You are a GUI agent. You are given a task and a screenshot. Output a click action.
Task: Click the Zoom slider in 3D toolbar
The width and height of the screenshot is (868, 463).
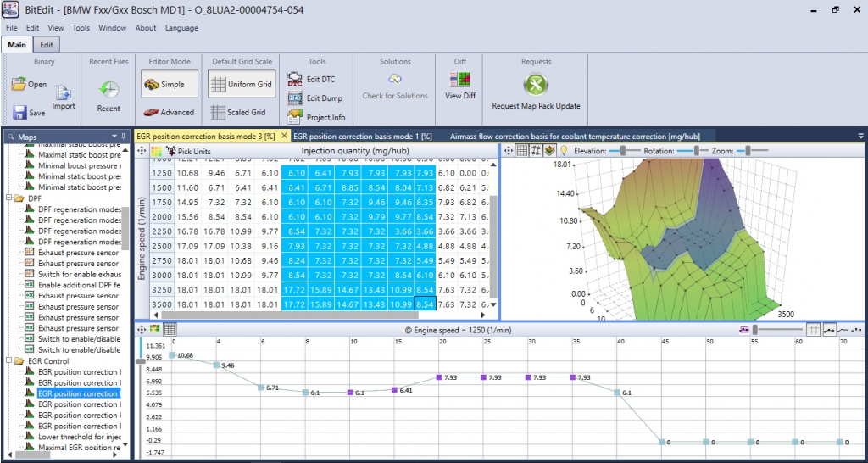click(x=753, y=151)
